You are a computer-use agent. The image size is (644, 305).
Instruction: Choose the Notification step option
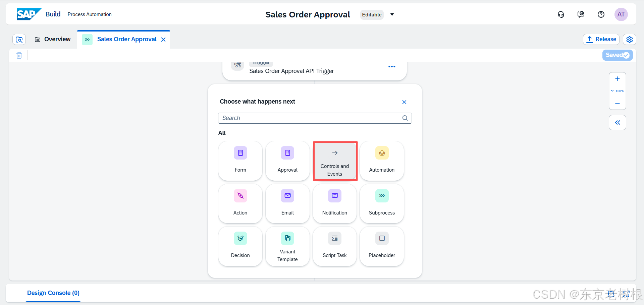click(x=335, y=203)
